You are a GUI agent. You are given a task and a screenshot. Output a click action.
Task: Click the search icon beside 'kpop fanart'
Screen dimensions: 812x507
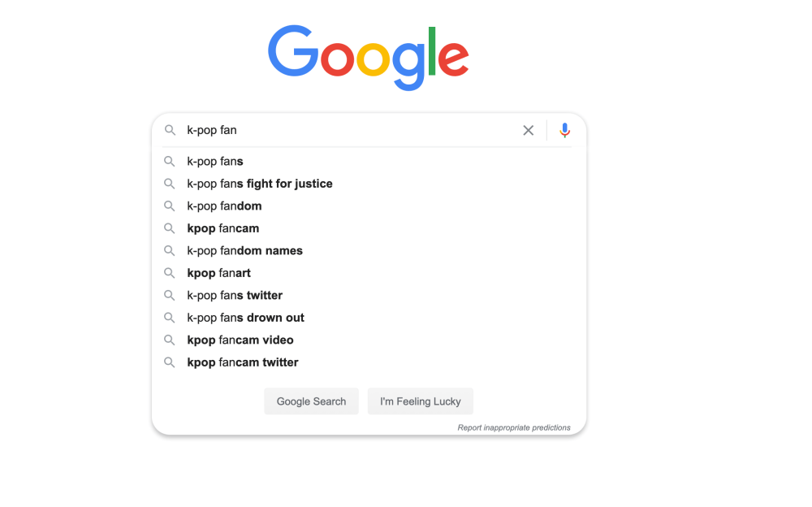coord(170,273)
